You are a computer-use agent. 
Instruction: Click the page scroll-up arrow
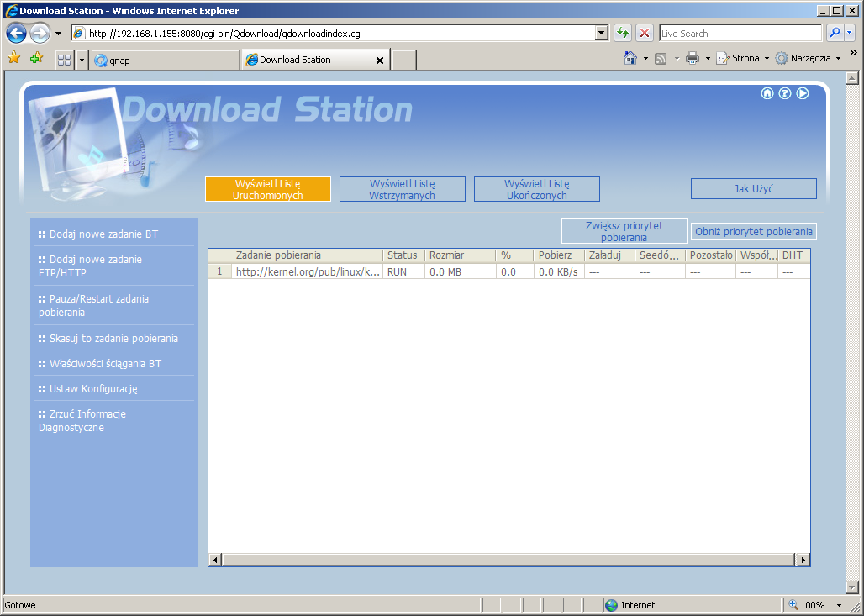click(x=852, y=78)
